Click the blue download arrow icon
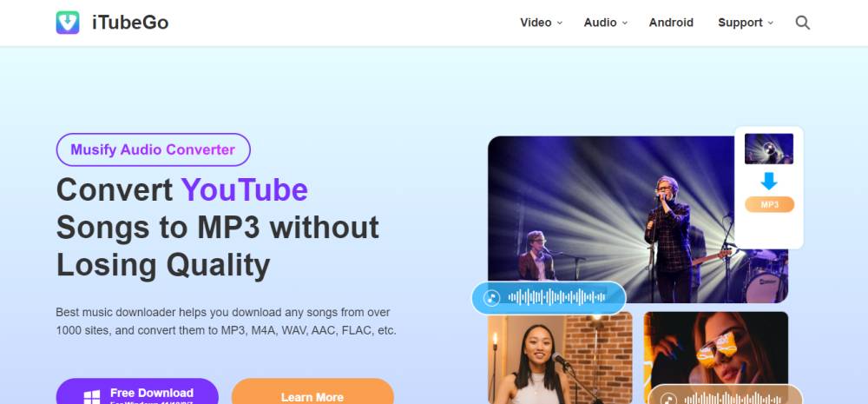 pyautogui.click(x=769, y=181)
